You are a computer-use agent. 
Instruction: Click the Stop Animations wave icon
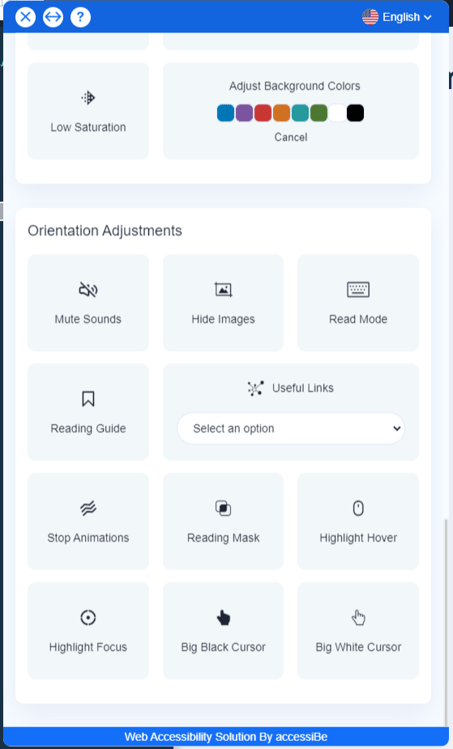tap(88, 508)
